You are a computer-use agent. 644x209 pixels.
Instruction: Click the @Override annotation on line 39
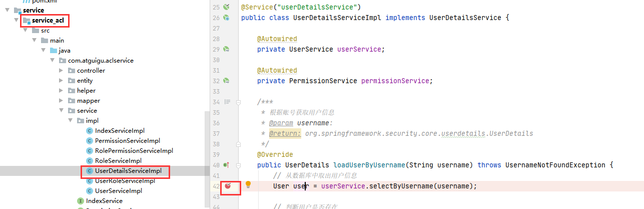point(275,154)
